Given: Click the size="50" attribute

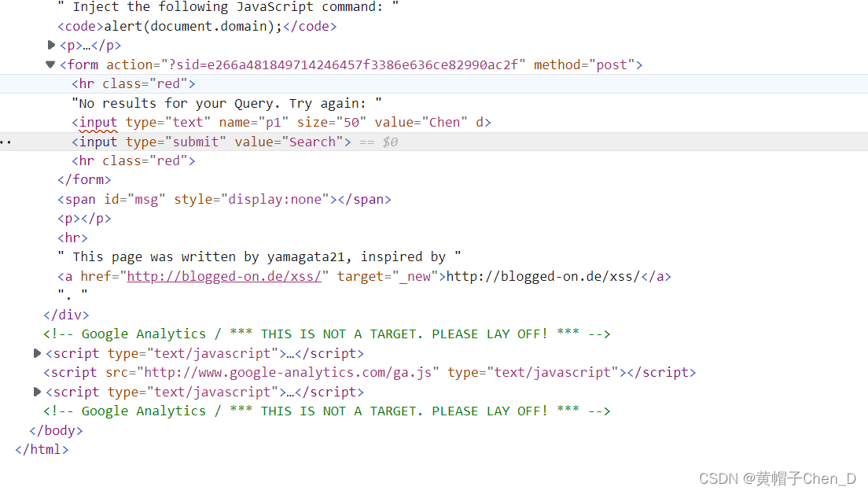Looking at the screenshot, I should pos(332,123).
